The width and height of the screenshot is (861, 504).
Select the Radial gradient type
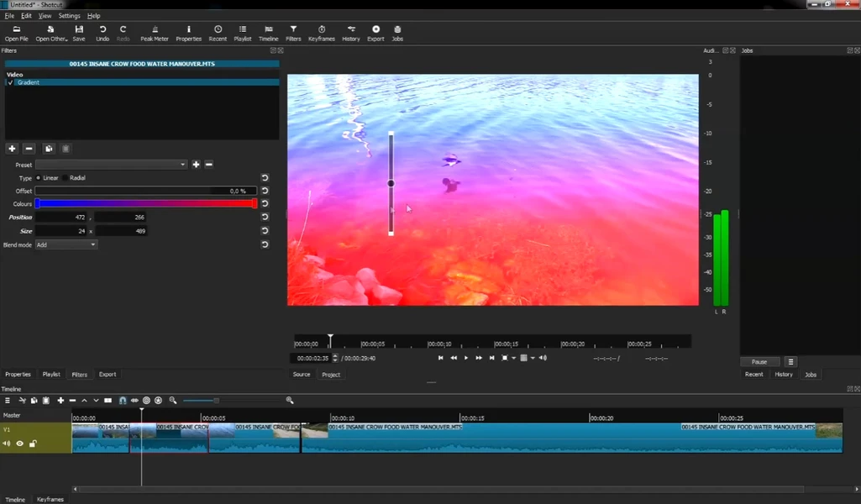click(x=66, y=178)
